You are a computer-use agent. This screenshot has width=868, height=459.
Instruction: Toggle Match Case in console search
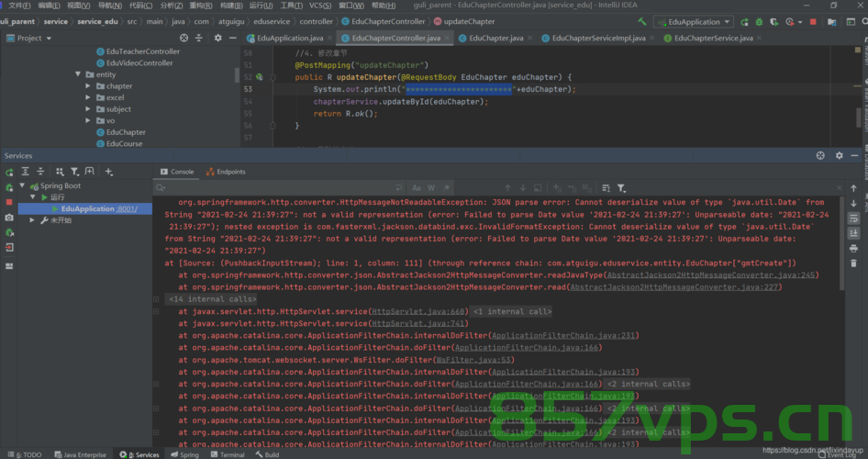tap(417, 188)
